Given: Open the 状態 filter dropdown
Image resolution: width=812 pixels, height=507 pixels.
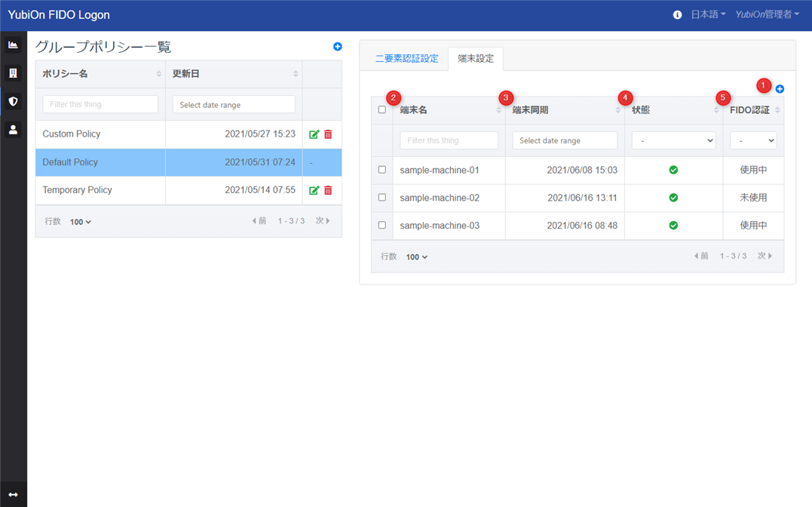Looking at the screenshot, I should pos(673,140).
